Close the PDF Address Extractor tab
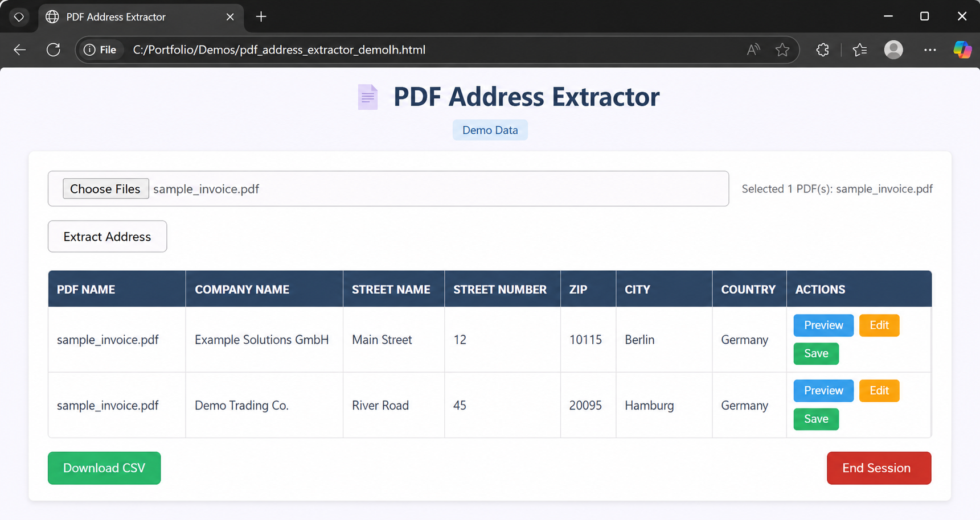The image size is (980, 520). coord(230,17)
